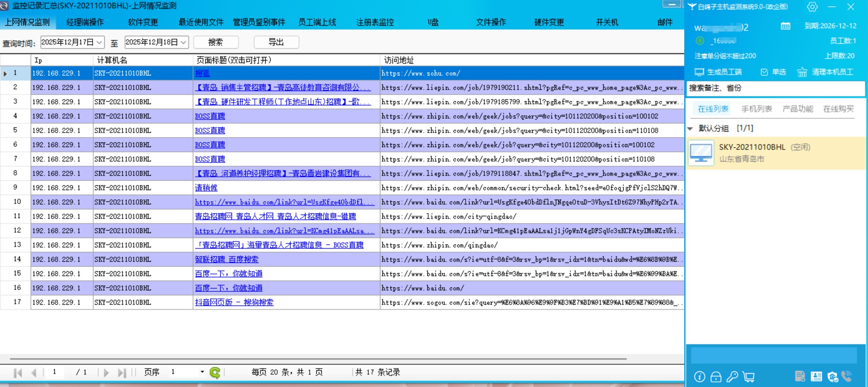The width and height of the screenshot is (868, 387).
Task: Click the calendar icon beside expiry date
Action: [785, 26]
